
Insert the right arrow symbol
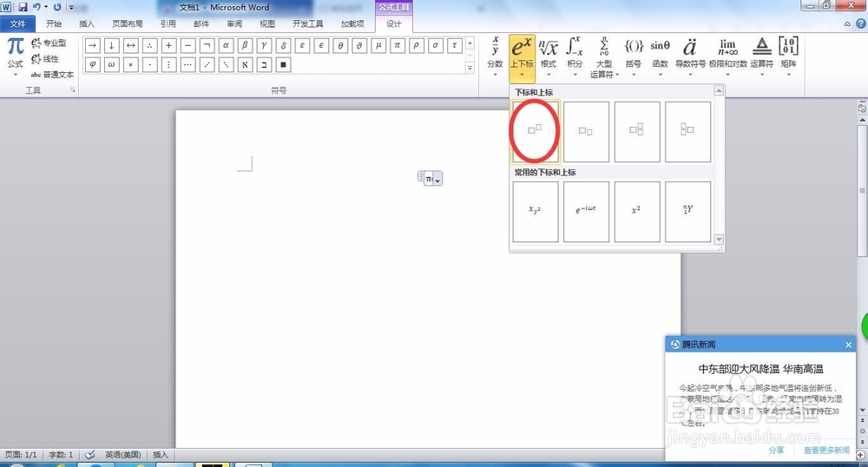coord(93,45)
